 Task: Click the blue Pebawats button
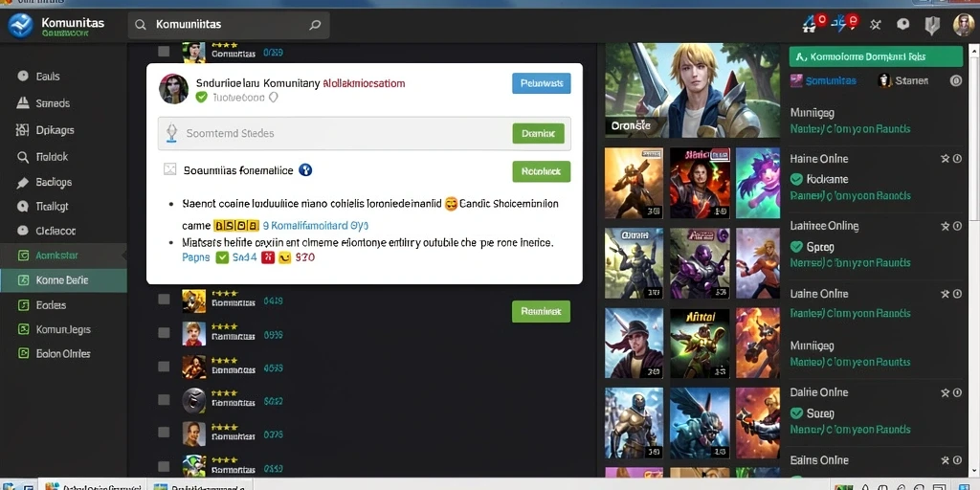point(542,83)
